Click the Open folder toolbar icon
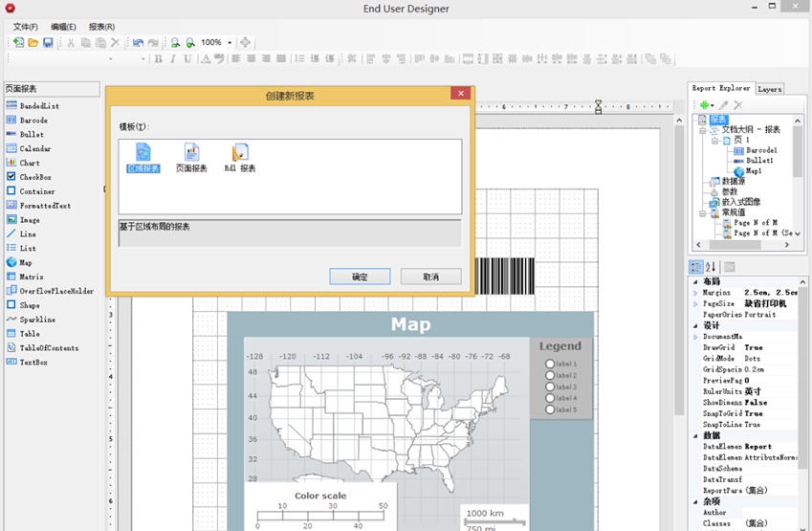Image resolution: width=812 pixels, height=531 pixels. pos(33,43)
